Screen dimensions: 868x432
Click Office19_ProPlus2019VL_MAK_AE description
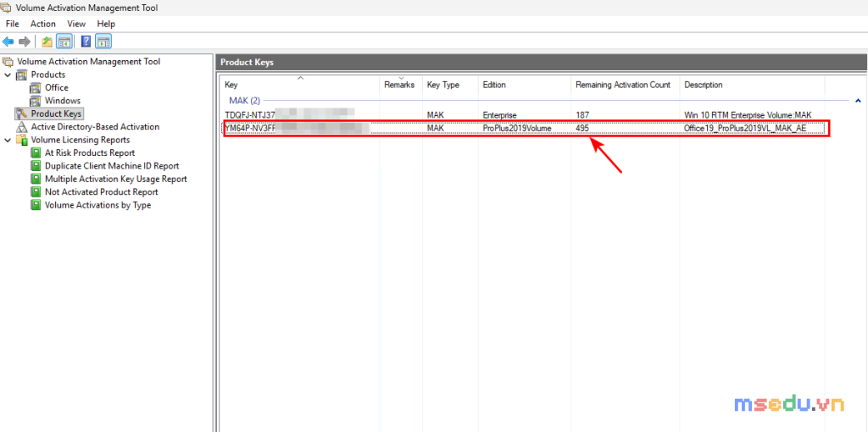(745, 128)
